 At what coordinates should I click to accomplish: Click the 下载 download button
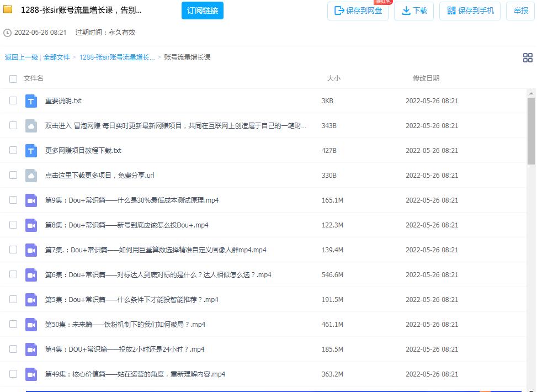click(414, 10)
